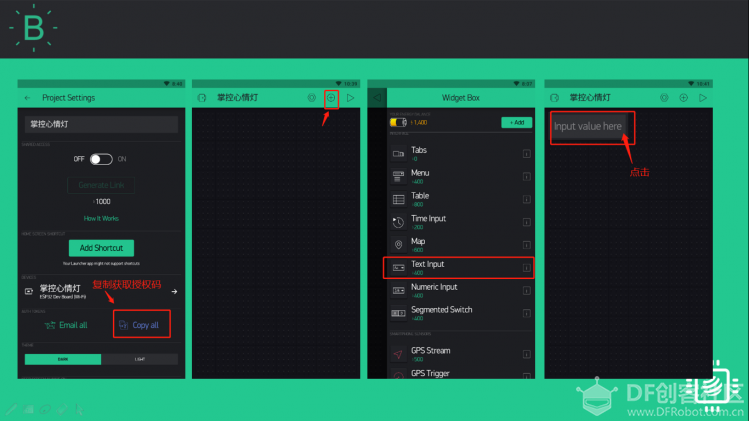Viewport: 749px width, 421px height.
Task: Click the device icon beside 掌控心情灯
Action: tap(29, 291)
